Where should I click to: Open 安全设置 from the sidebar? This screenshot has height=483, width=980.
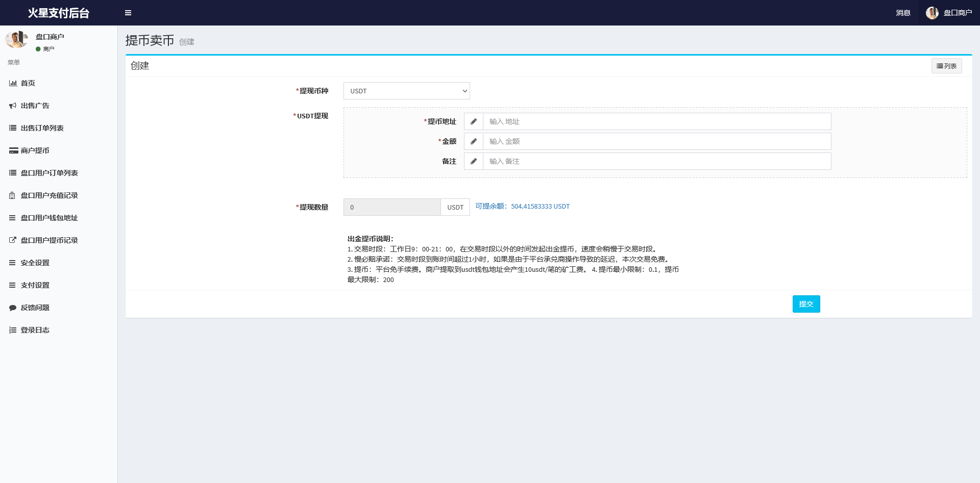(34, 262)
